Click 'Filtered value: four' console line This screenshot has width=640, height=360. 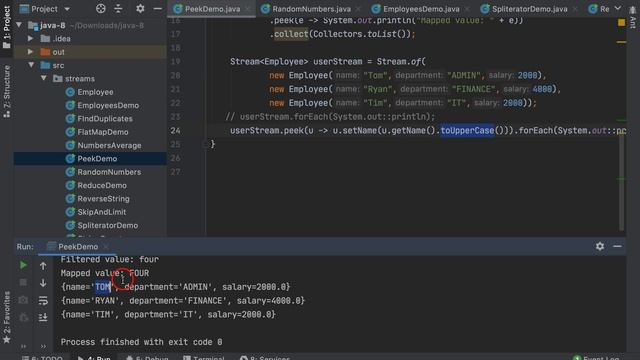tap(109, 260)
